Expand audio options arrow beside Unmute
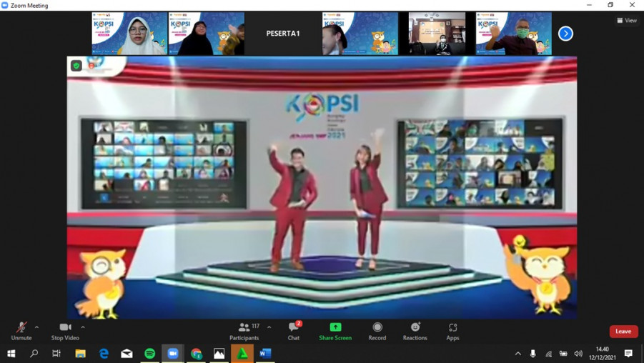The image size is (644, 363). coord(36,327)
